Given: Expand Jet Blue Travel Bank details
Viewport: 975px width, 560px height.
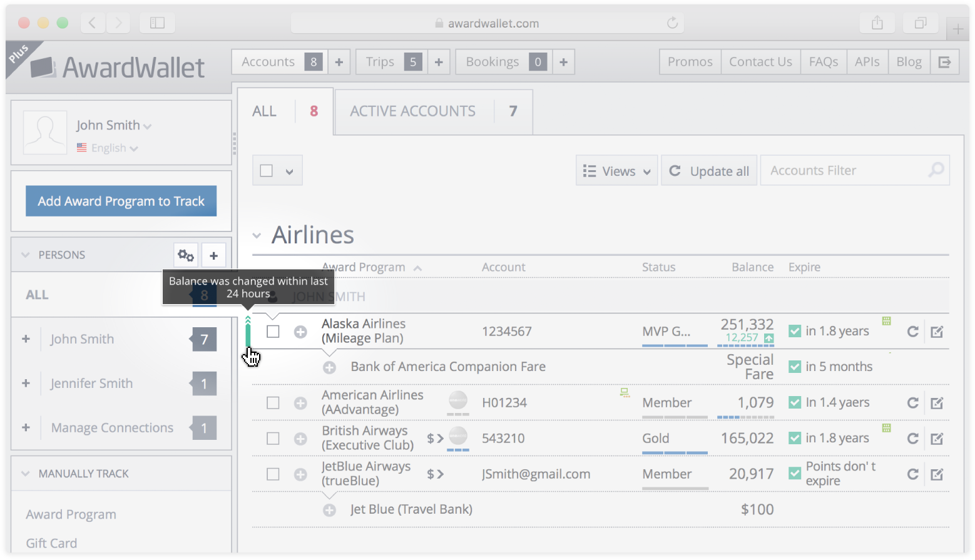Looking at the screenshot, I should [x=329, y=510].
